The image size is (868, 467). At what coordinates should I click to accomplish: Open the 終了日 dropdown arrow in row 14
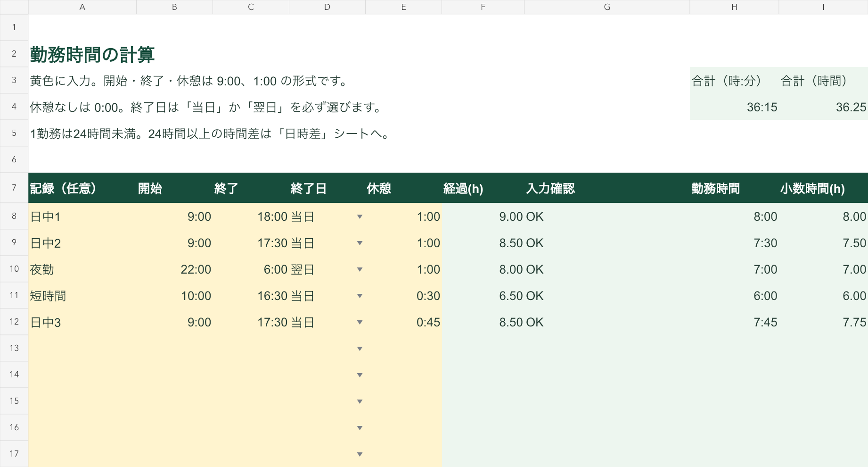tap(360, 375)
